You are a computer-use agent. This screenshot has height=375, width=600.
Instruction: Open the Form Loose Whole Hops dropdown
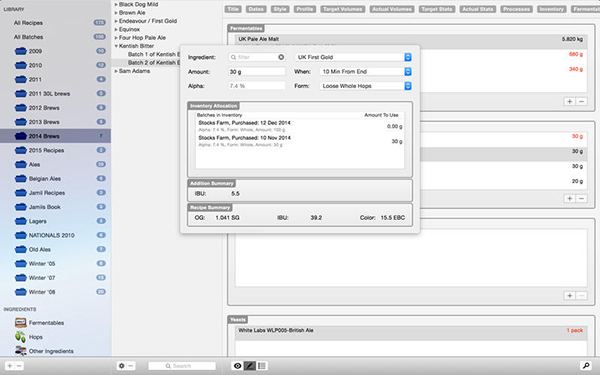[x=365, y=86]
